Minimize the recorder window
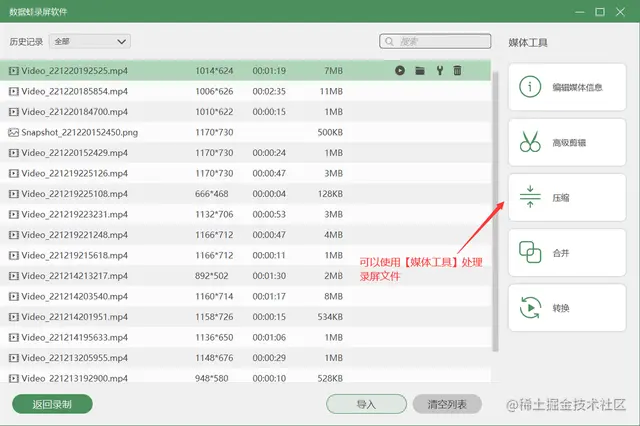640x426 pixels. (x=580, y=12)
